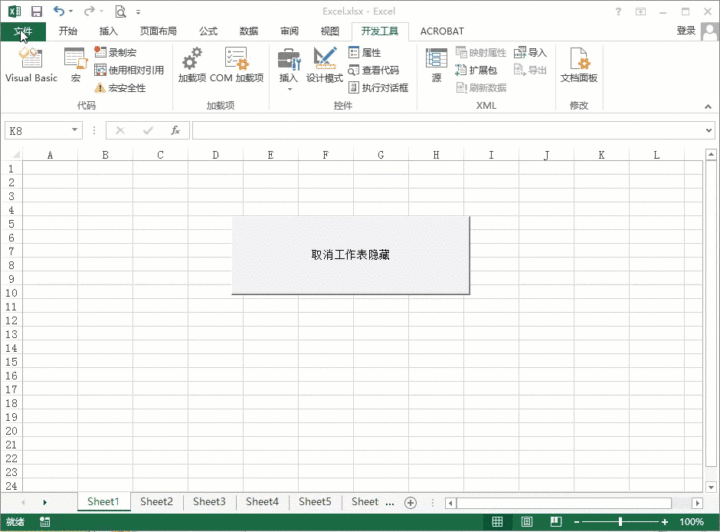Expand the formula bar
720x532 pixels.
(709, 131)
